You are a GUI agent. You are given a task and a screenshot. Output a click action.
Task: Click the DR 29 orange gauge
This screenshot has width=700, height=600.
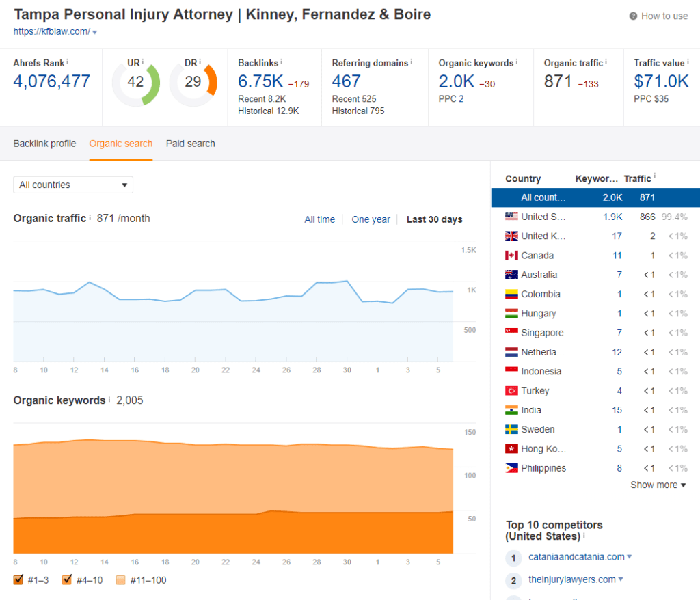point(193,84)
